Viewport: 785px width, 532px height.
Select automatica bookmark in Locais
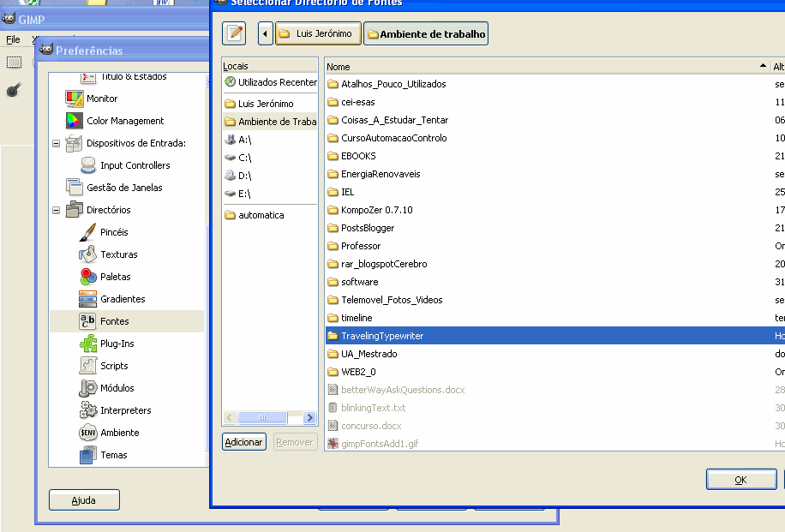pos(270,215)
